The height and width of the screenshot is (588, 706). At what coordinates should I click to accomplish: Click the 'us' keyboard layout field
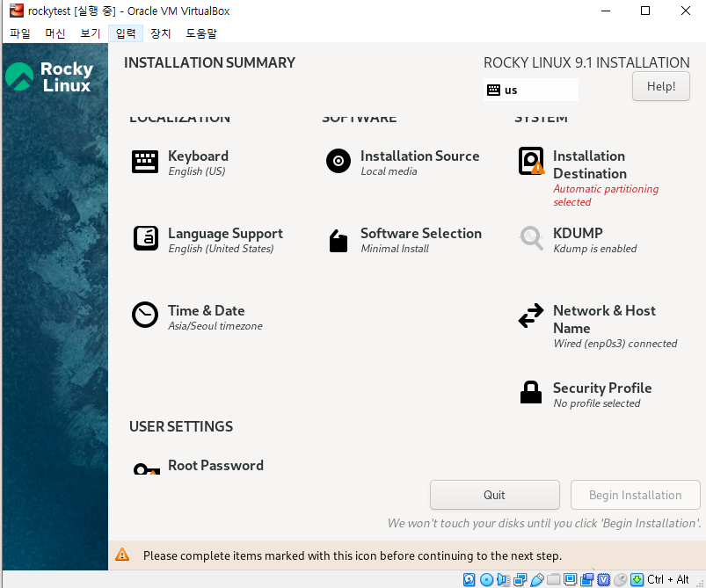pos(531,90)
